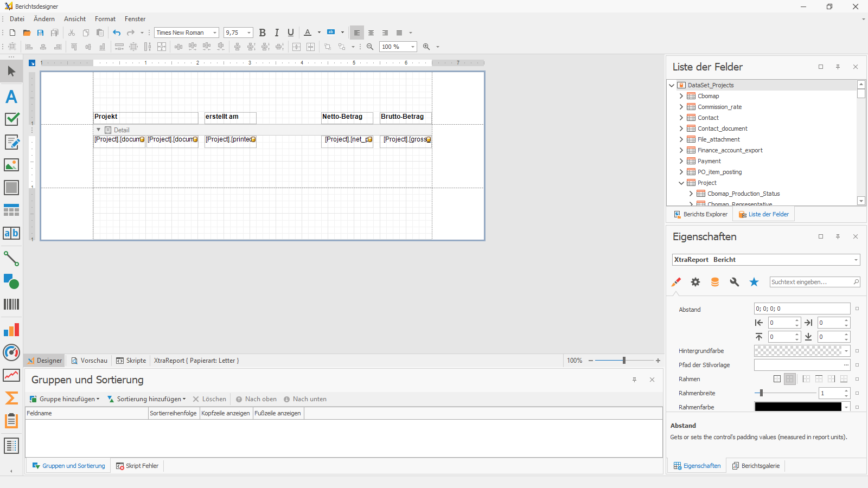Viewport: 868px width, 488px height.
Task: Open the font name dropdown
Action: 215,33
